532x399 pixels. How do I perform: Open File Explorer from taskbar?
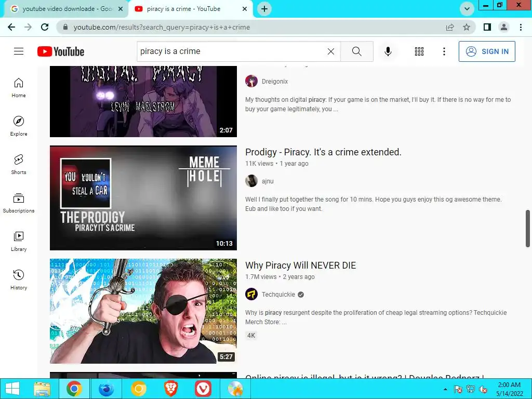point(42,389)
